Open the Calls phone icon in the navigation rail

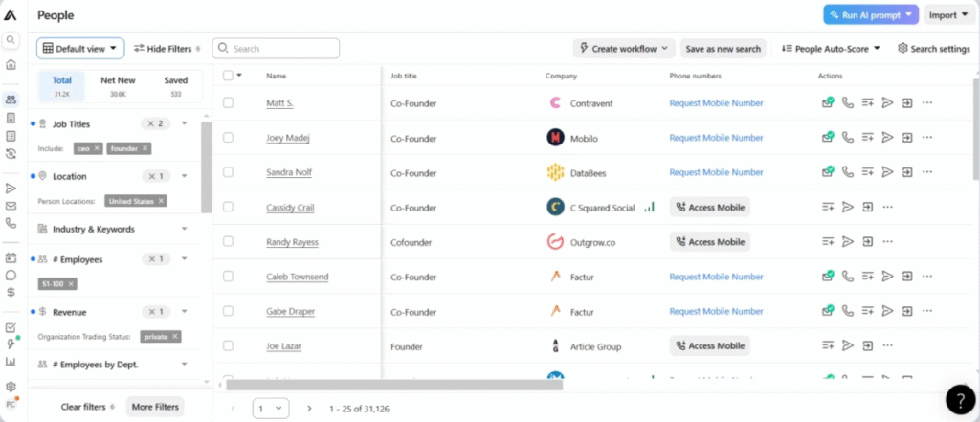[11, 223]
